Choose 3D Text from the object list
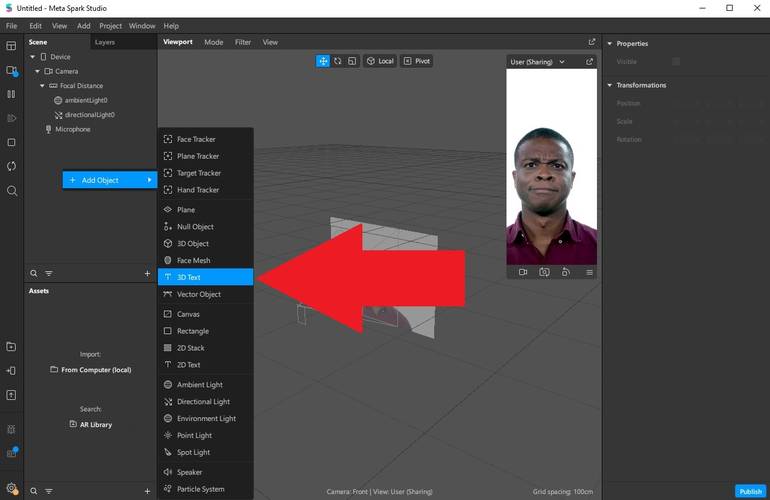 tap(206, 277)
